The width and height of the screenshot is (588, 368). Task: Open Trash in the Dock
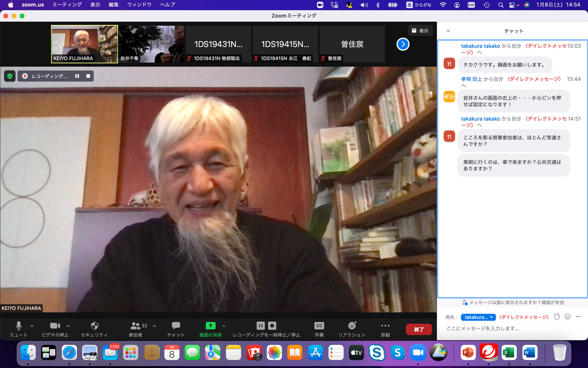tap(560, 353)
